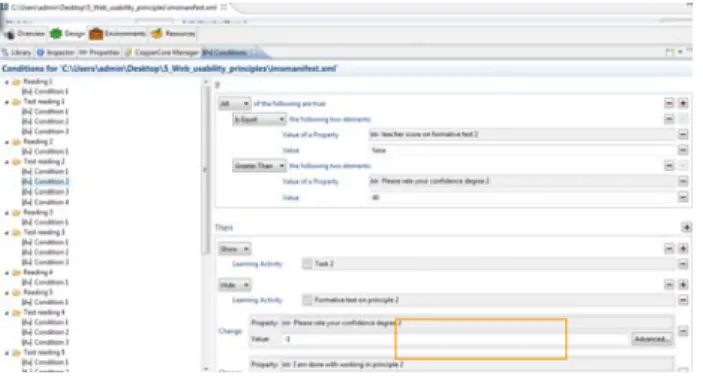This screenshot has height=381, width=703.
Task: Open the All of the following dropdown
Action: coord(234,104)
